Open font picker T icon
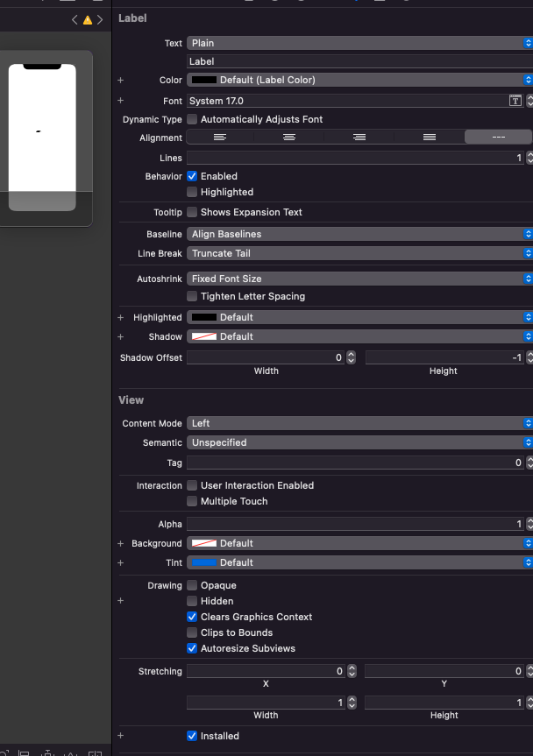Viewport: 533px width, 756px height. pyautogui.click(x=515, y=101)
